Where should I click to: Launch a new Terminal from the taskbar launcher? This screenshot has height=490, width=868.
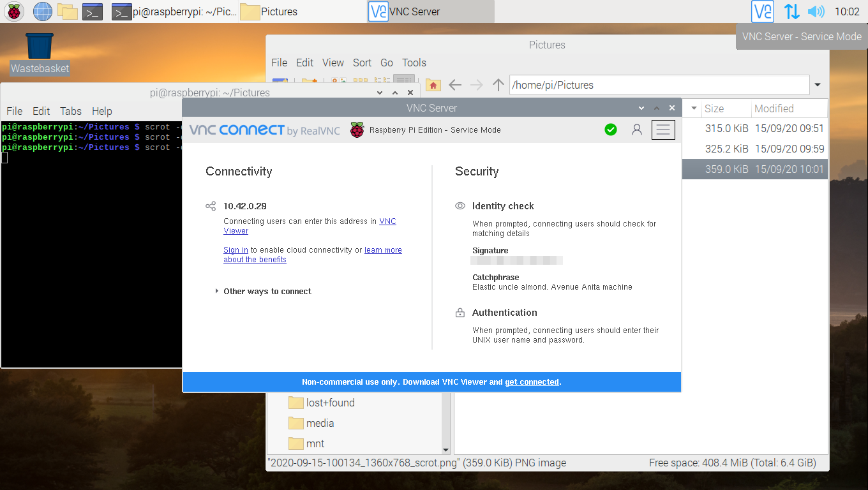click(93, 11)
